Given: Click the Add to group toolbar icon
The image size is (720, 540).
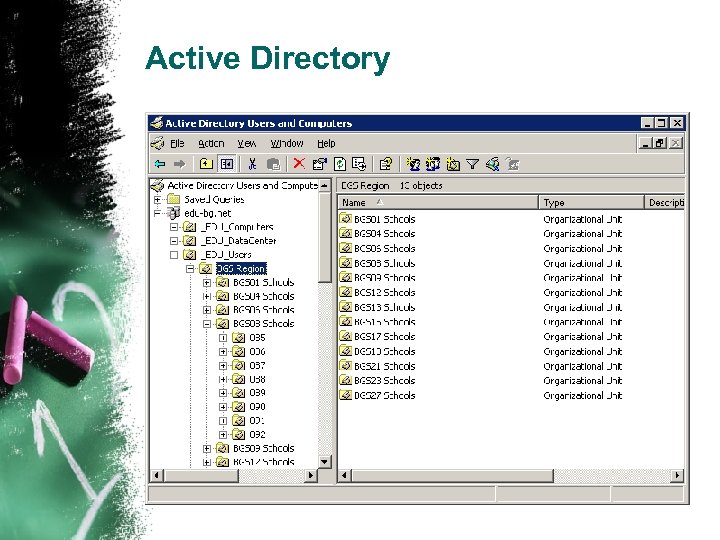Looking at the screenshot, I should coord(512,163).
